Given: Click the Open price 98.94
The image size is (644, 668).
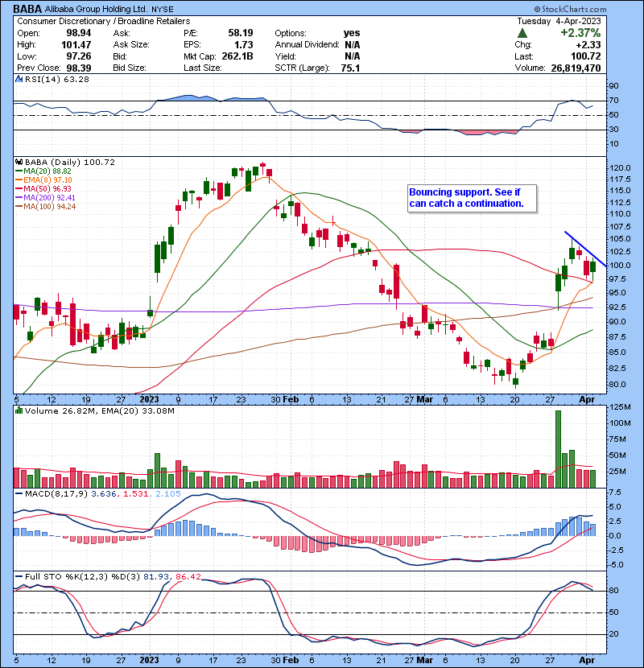Looking at the screenshot, I should coord(79,33).
